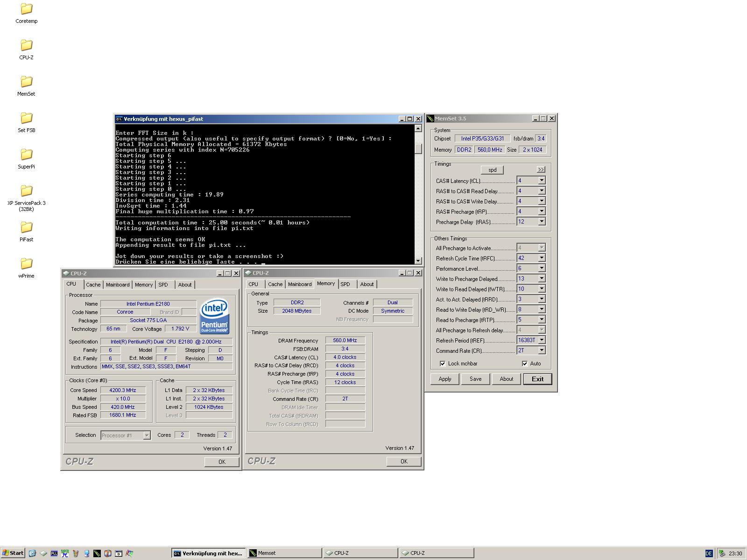Open the SuperPi desktop folder
The image size is (747, 560).
point(27,159)
